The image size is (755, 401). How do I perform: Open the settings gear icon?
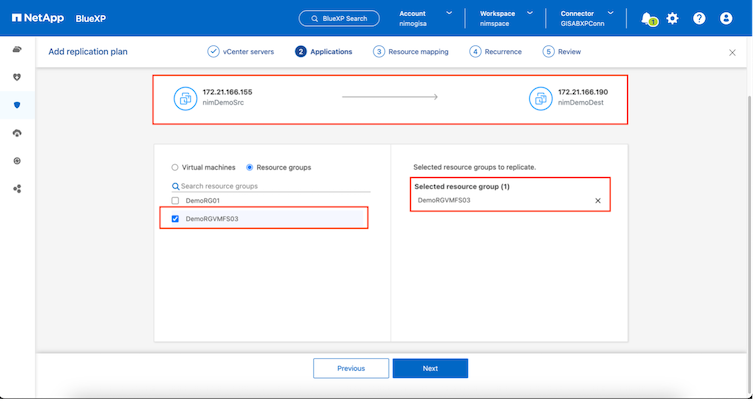pos(672,18)
